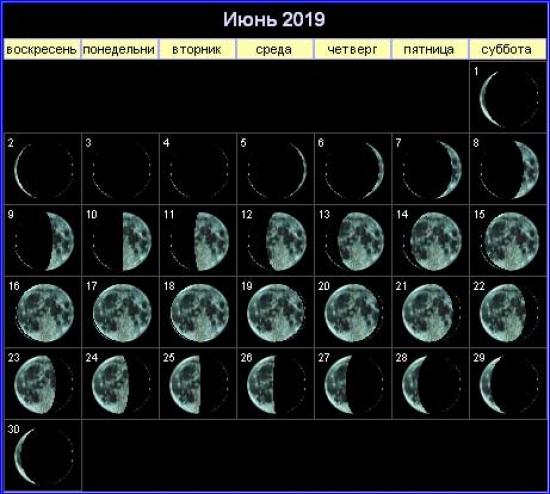Screen dimensions: 550x494
Task: Select the среда weekday header
Action: click(274, 49)
